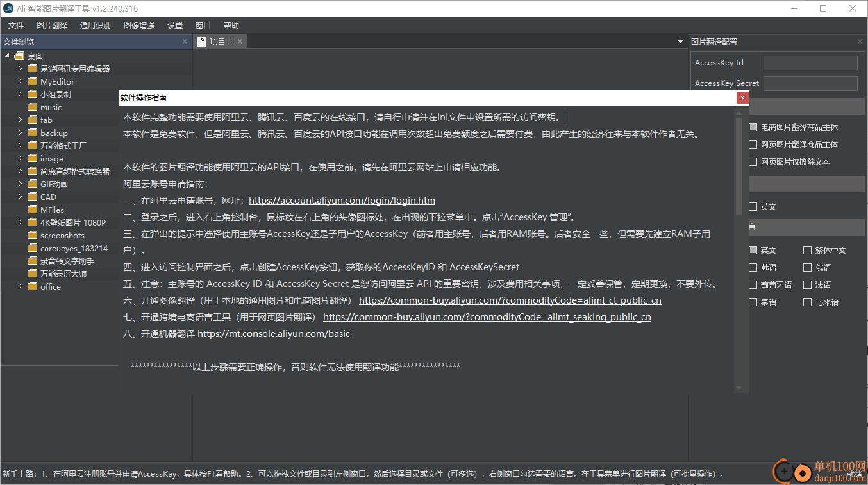
Task: Open the mt.console.aliyun.com/basic link
Action: tap(274, 334)
